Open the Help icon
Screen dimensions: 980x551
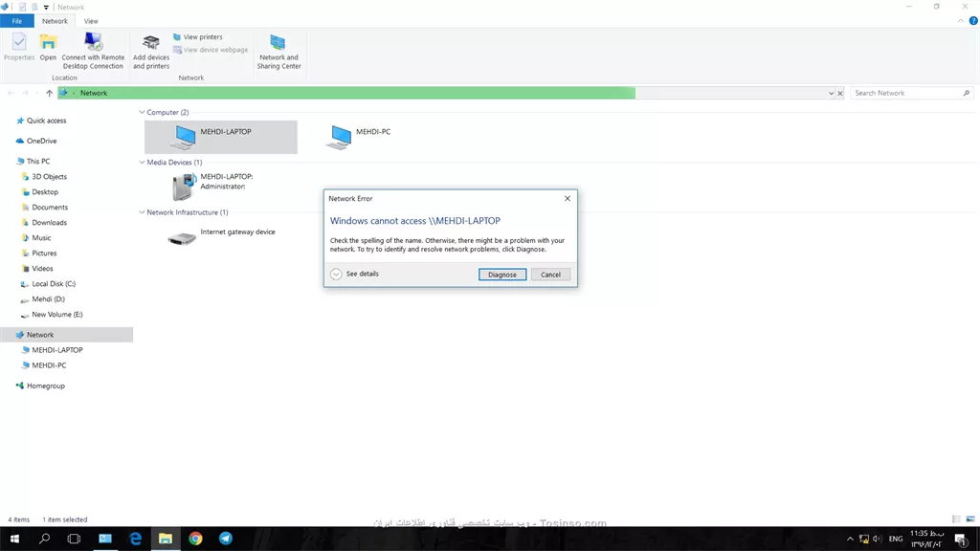(x=973, y=21)
